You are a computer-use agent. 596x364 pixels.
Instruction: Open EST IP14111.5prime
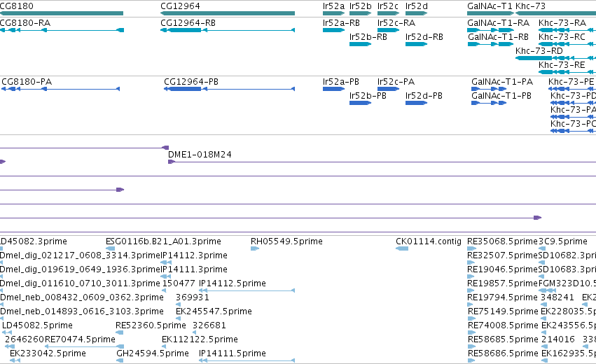[x=247, y=360]
